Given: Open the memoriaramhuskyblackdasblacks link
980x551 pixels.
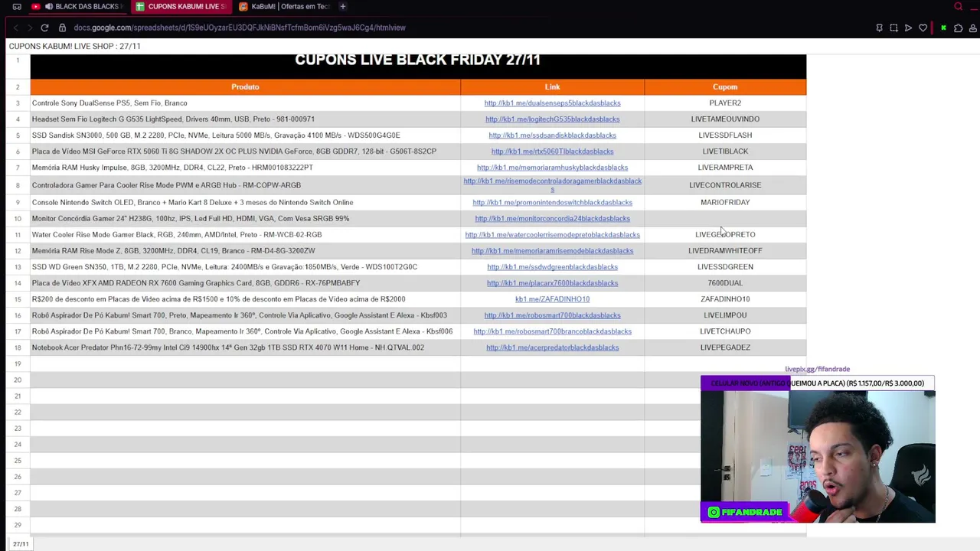Looking at the screenshot, I should 552,168.
